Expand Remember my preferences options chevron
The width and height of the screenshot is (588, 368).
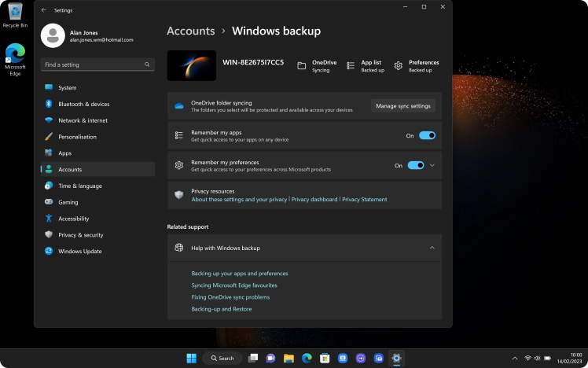pos(432,165)
